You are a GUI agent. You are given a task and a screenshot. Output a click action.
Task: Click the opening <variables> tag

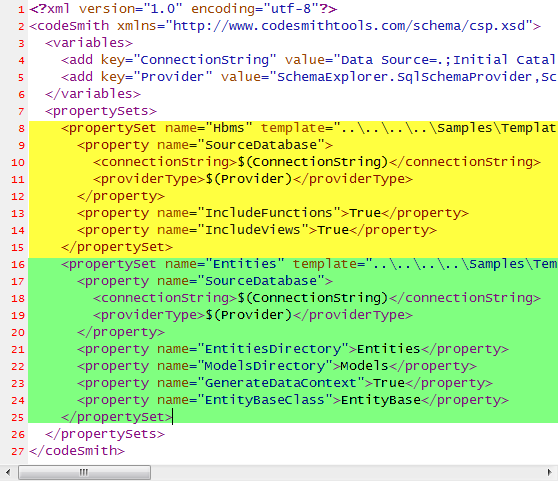[89, 43]
